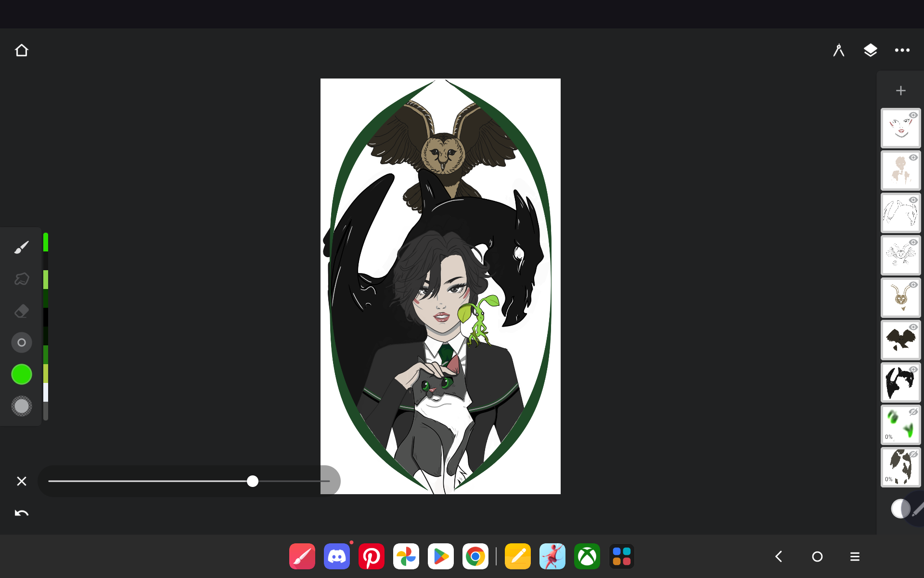Open the all apps grid icon
This screenshot has height=578, width=924.
click(622, 556)
